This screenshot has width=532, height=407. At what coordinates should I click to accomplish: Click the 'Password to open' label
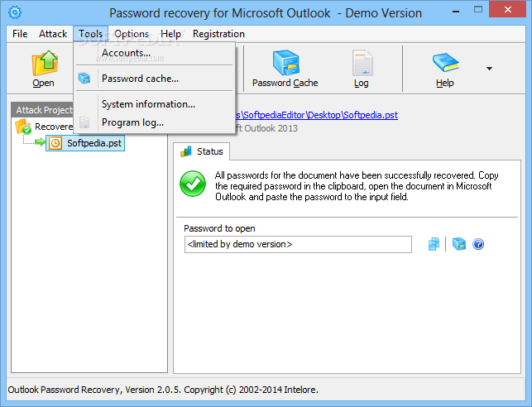pyautogui.click(x=219, y=228)
